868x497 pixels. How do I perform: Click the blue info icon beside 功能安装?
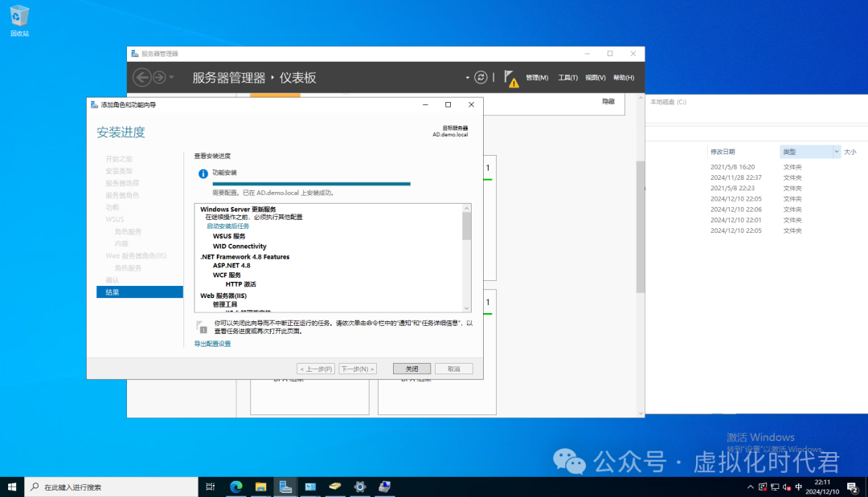[203, 173]
